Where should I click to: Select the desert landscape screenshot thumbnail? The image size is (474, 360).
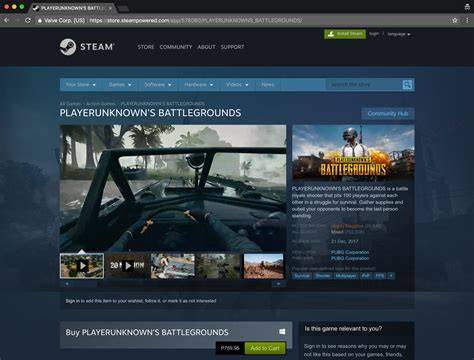pyautogui.click(x=263, y=266)
